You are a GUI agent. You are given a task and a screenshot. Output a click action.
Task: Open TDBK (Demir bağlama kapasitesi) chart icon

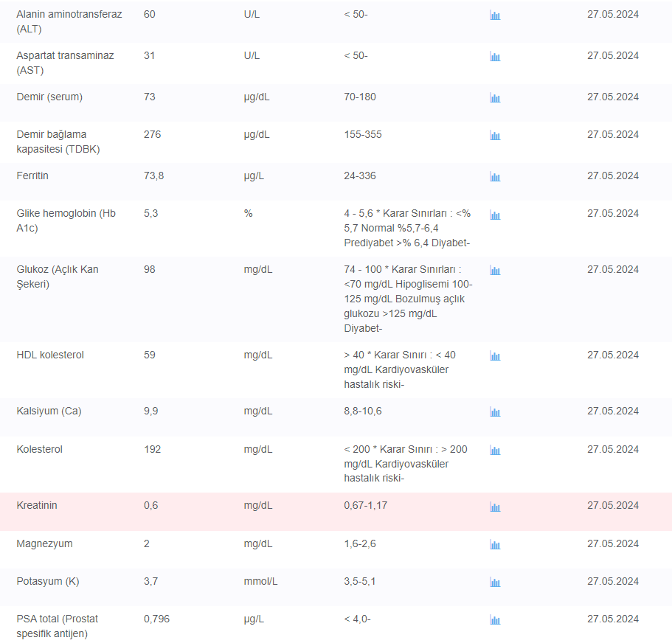(495, 136)
